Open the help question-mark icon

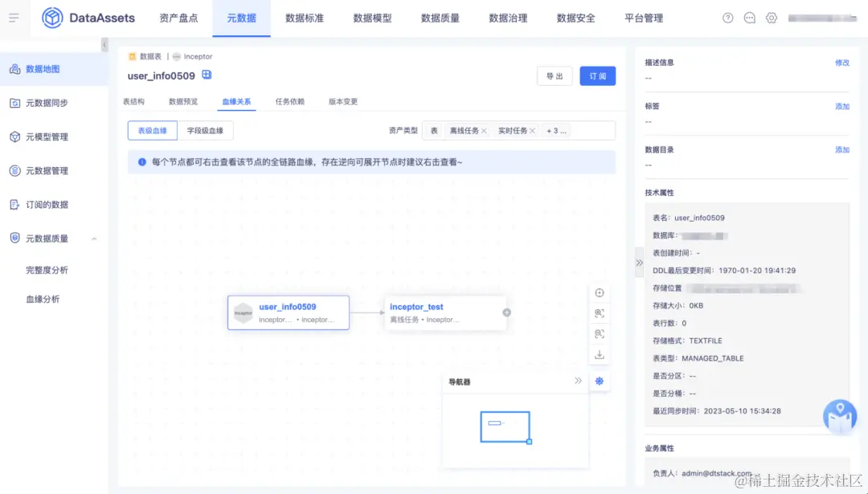[727, 18]
